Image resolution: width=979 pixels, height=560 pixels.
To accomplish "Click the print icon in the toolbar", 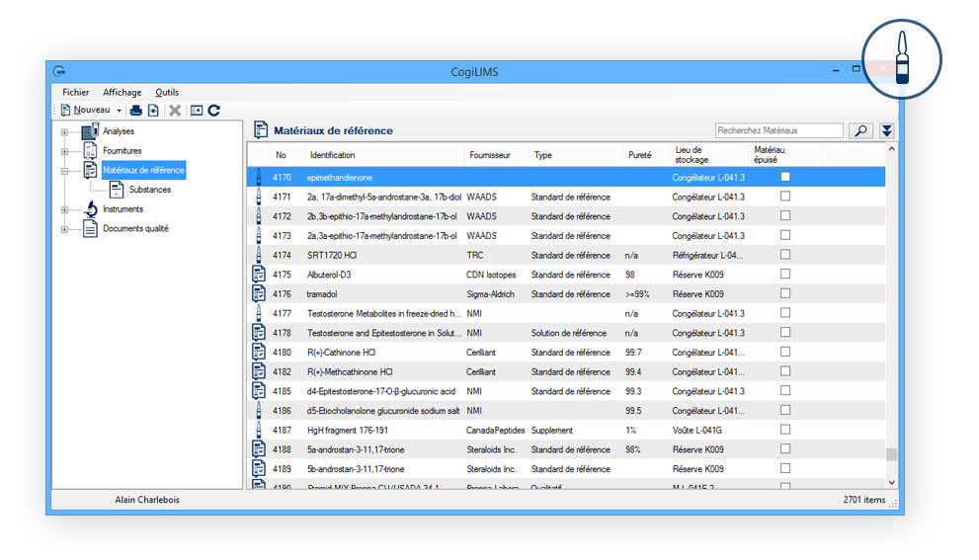I will pos(136,111).
